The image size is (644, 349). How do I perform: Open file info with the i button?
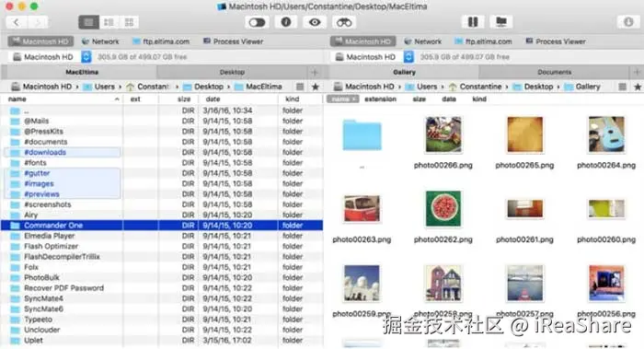286,22
